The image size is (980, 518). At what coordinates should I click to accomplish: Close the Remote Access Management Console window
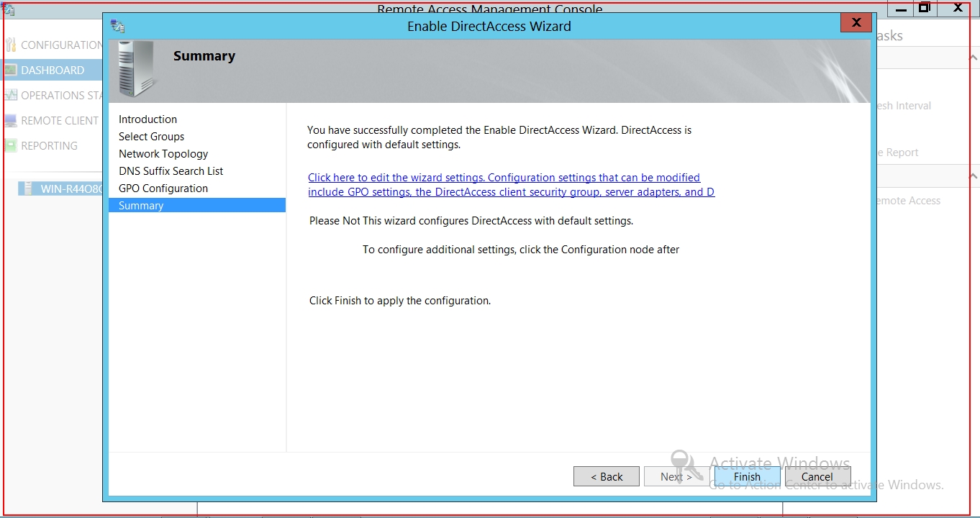[x=958, y=9]
